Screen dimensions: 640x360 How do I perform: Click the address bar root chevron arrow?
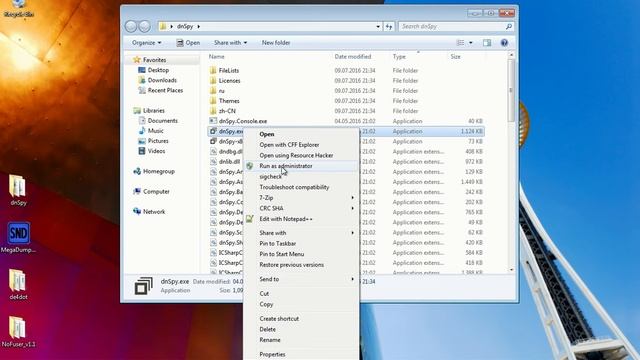[171, 27]
